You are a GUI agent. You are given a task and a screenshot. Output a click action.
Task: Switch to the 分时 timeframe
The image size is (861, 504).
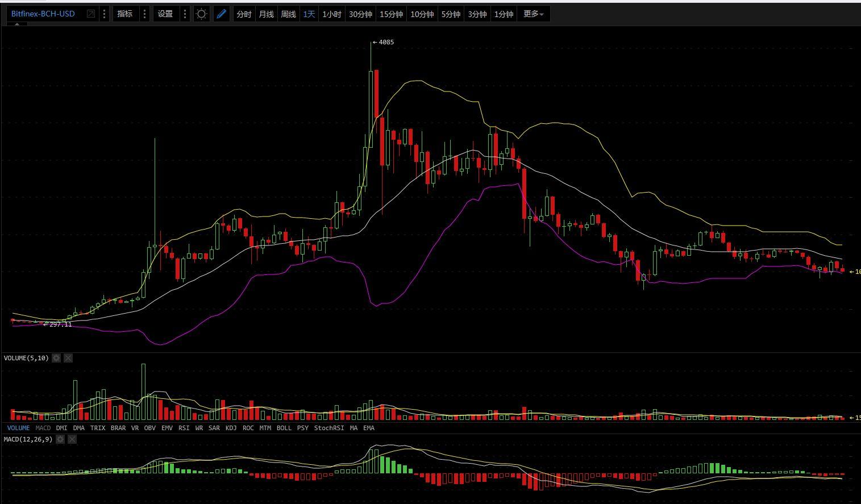pyautogui.click(x=244, y=14)
